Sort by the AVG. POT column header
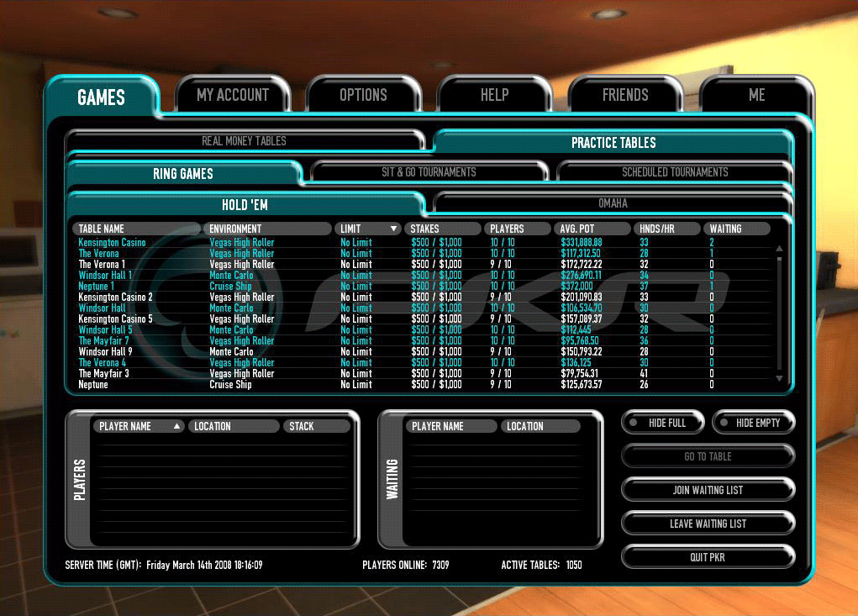 point(592,229)
